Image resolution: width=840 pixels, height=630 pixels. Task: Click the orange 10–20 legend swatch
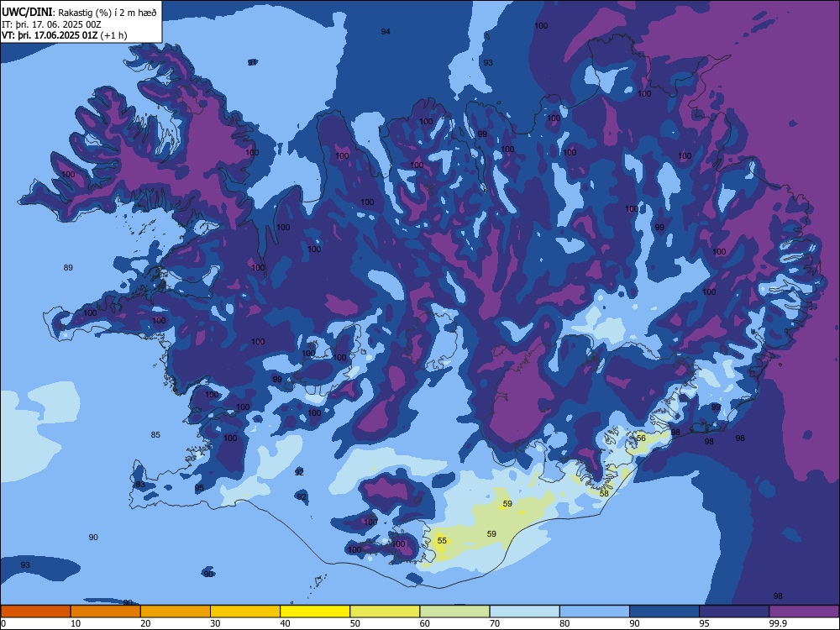click(x=106, y=612)
